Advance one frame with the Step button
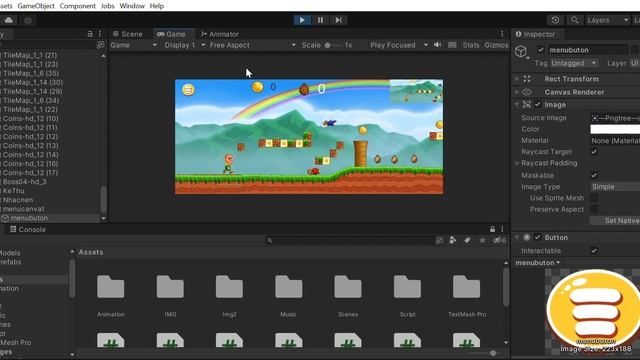 [338, 20]
